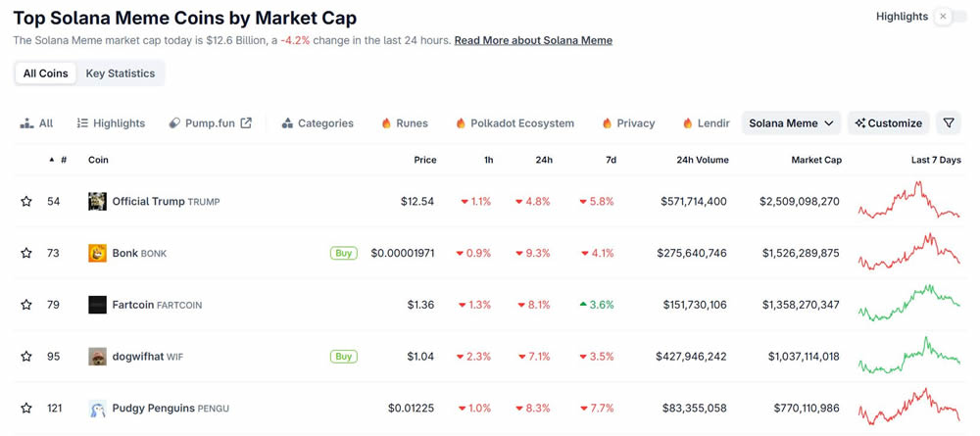This screenshot has width=980, height=436.
Task: Expand the Solana Meme dropdown
Action: tap(791, 123)
